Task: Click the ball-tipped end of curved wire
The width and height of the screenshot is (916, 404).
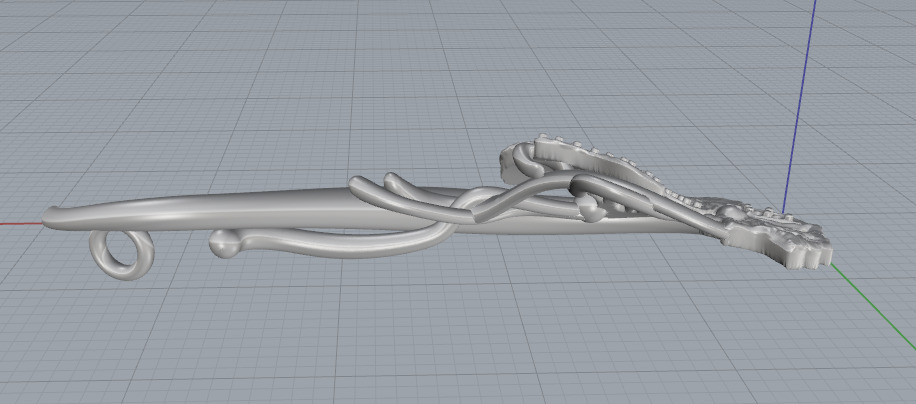Action: (224, 243)
